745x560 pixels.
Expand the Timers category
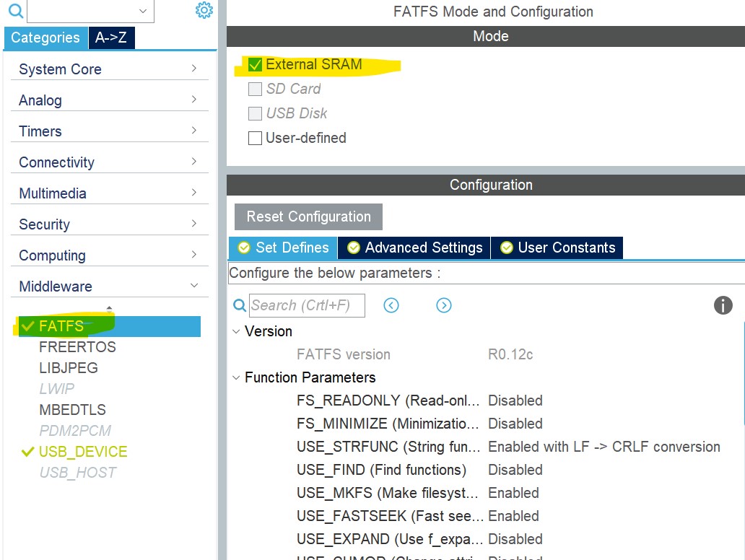(109, 131)
